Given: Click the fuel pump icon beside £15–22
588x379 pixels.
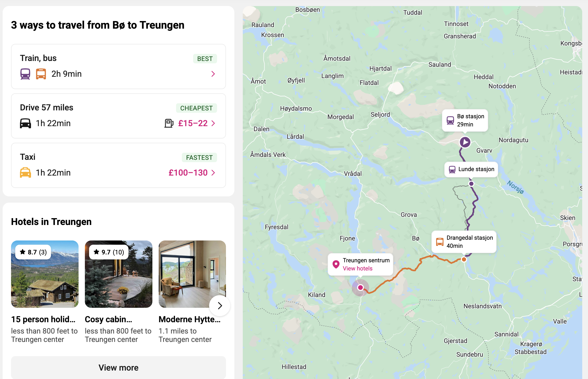Looking at the screenshot, I should pyautogui.click(x=169, y=123).
